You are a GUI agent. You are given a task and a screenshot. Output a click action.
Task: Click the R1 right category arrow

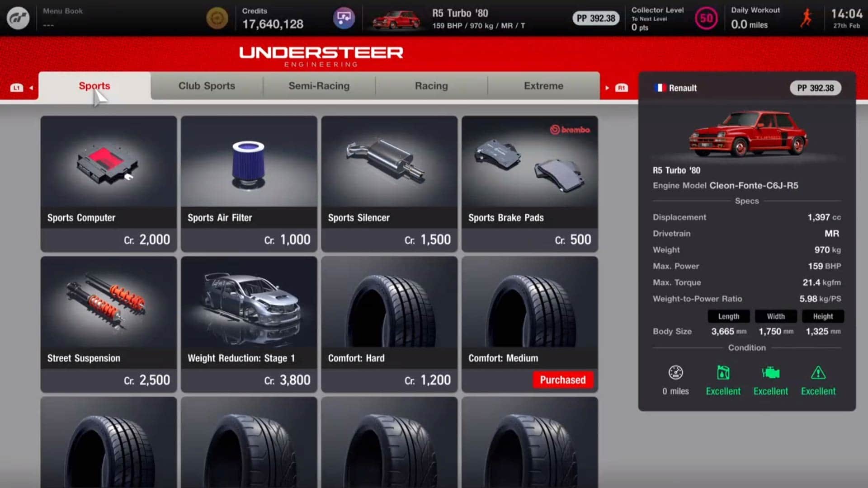[x=622, y=87]
